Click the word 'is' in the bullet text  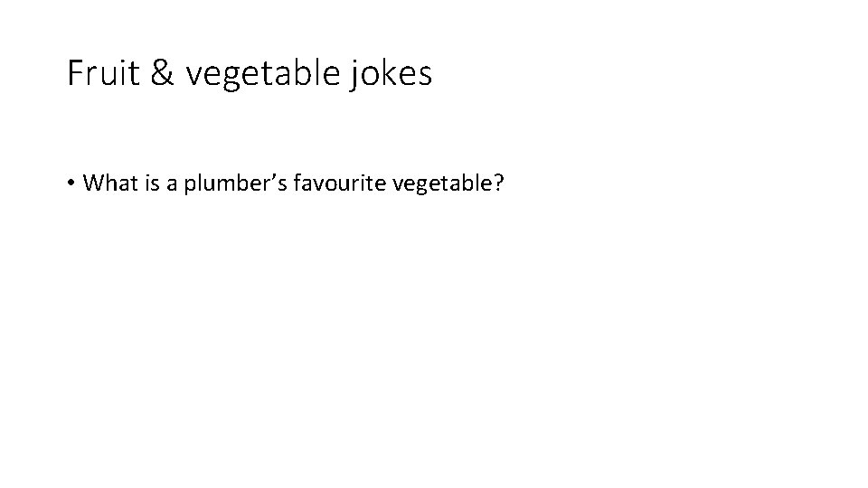[x=152, y=183]
